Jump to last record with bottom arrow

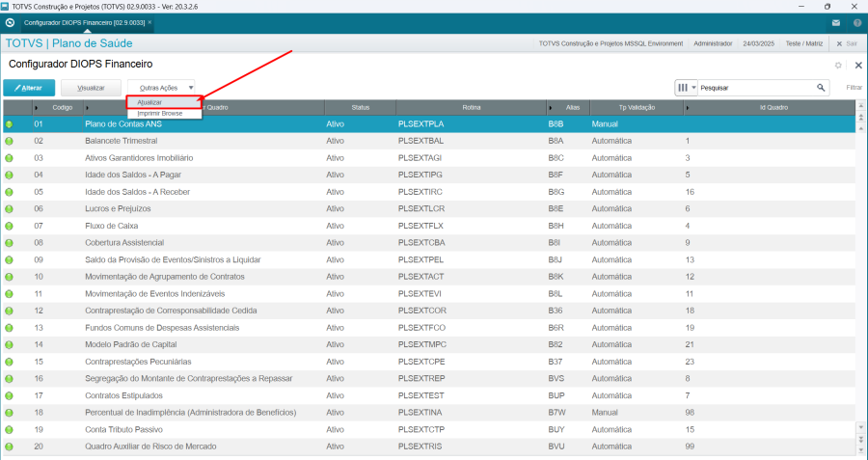tap(861, 450)
